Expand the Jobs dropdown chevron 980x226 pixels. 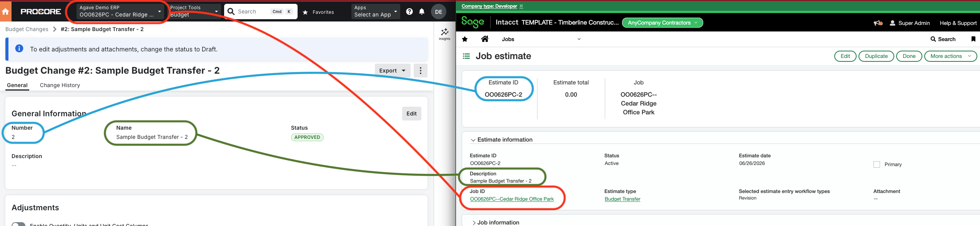(x=579, y=39)
